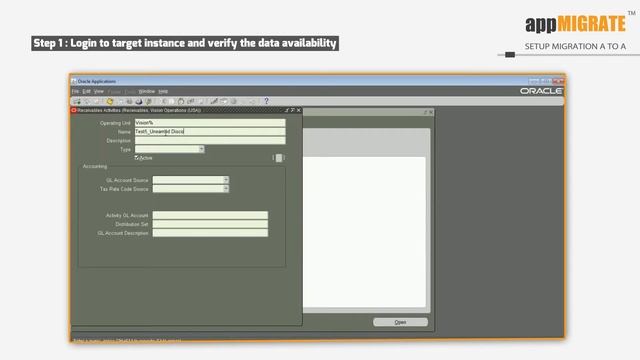Image resolution: width=640 pixels, height=360 pixels.
Task: Click the yellow Save toolbar icon
Action: [x=110, y=101]
